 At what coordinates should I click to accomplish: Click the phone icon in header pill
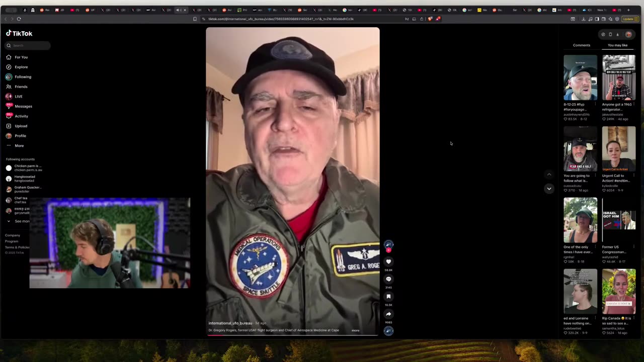(610, 34)
